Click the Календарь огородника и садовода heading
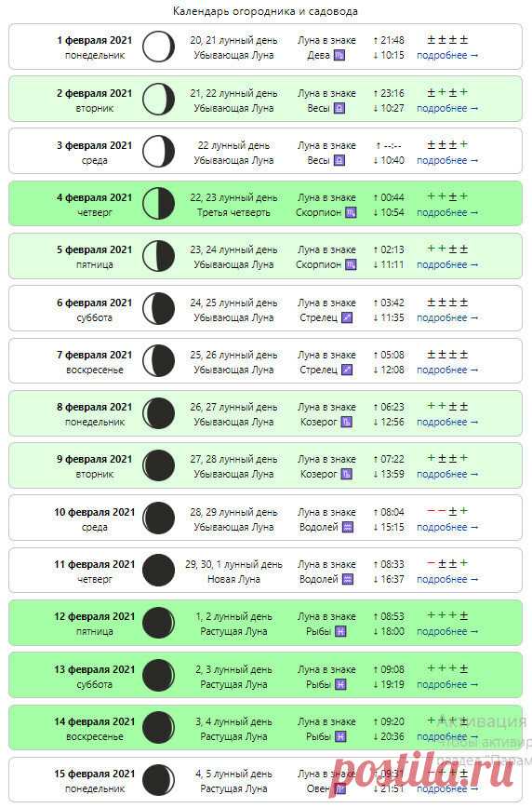The height and width of the screenshot is (808, 532). 265,11
